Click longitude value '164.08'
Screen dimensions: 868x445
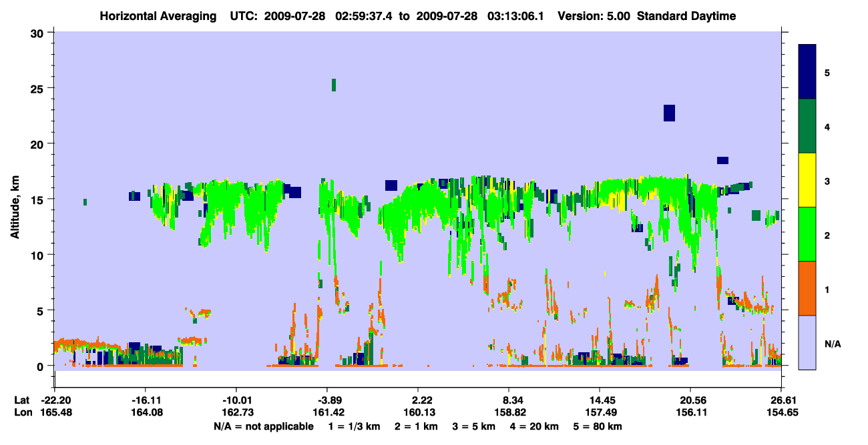pyautogui.click(x=146, y=412)
